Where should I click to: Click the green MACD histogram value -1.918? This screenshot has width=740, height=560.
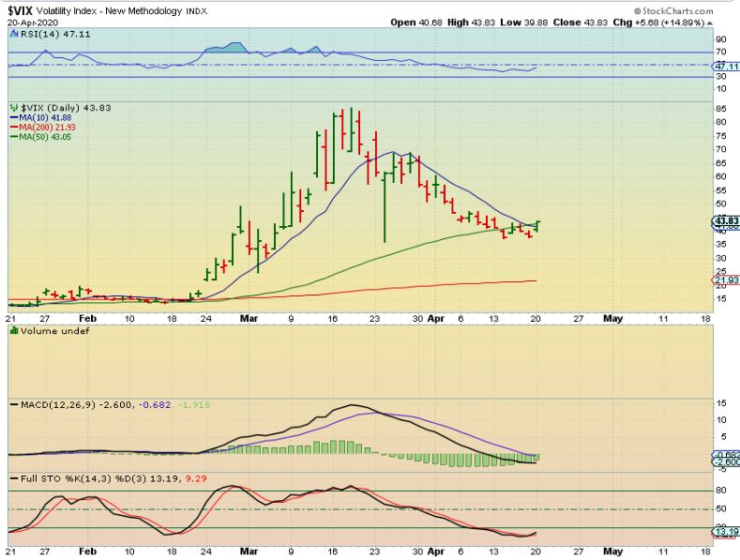click(x=193, y=404)
